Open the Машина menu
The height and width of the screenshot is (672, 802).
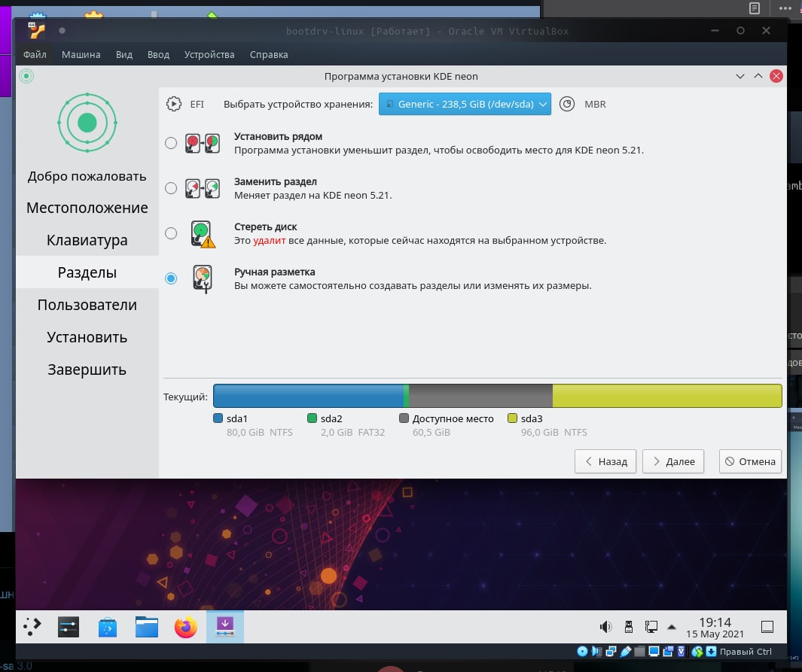click(x=81, y=55)
